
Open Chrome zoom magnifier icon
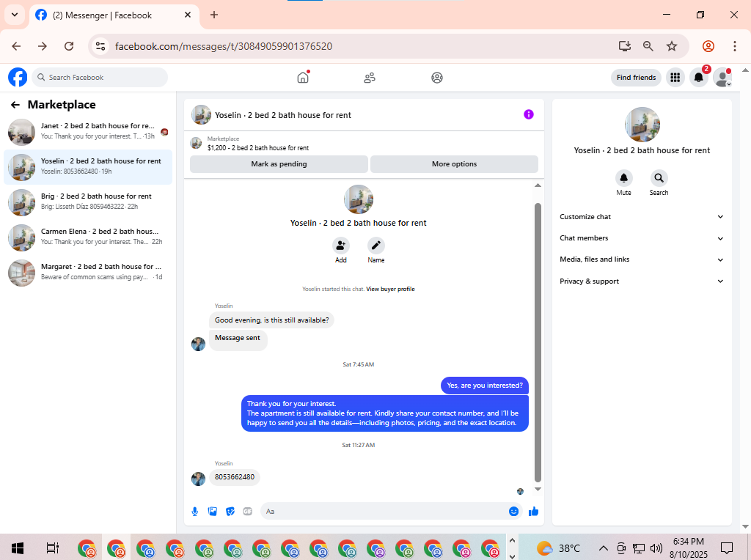(x=648, y=46)
